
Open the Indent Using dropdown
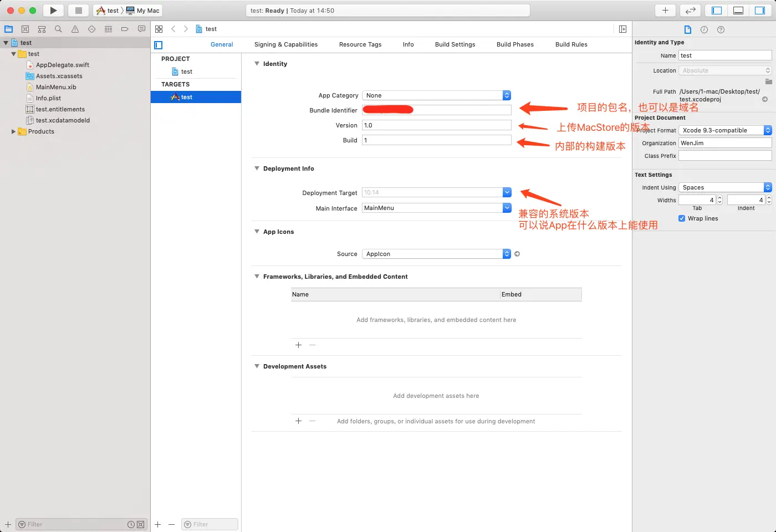(725, 187)
